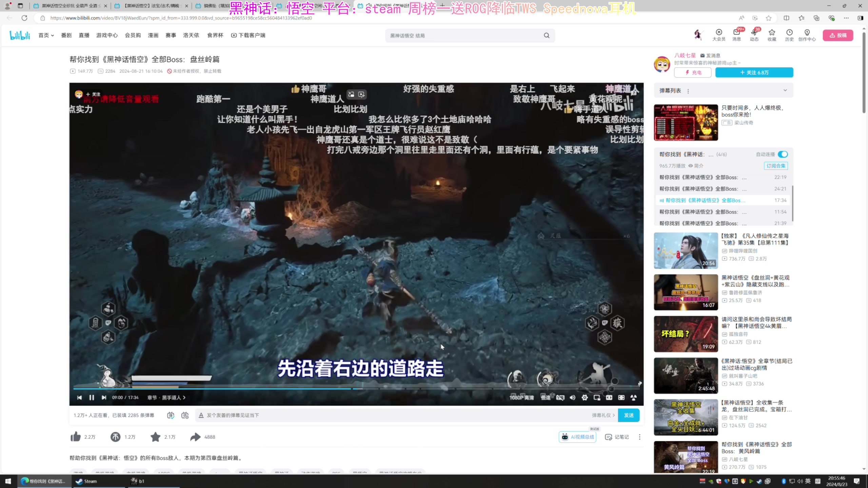
Task: Go to 番剧 section
Action: (66, 35)
